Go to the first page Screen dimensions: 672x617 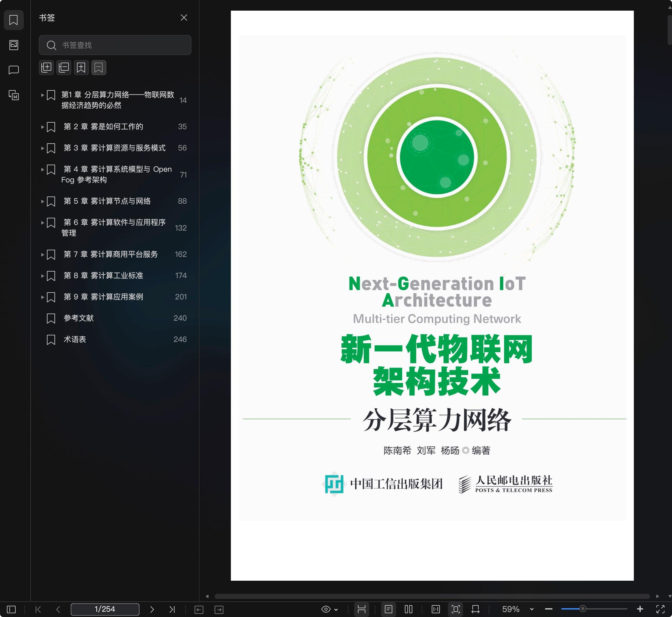coord(38,609)
